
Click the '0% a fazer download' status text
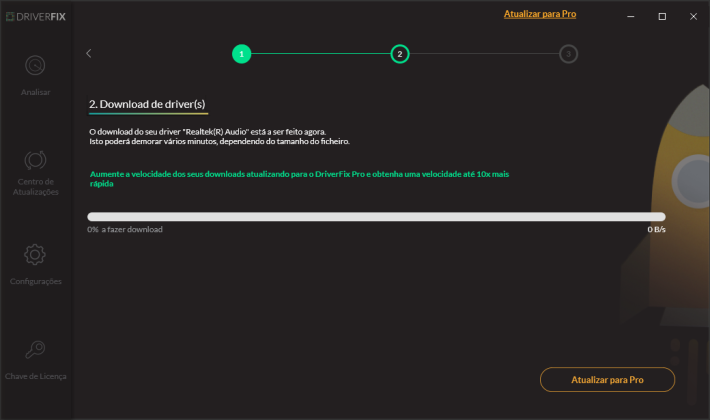click(x=125, y=229)
